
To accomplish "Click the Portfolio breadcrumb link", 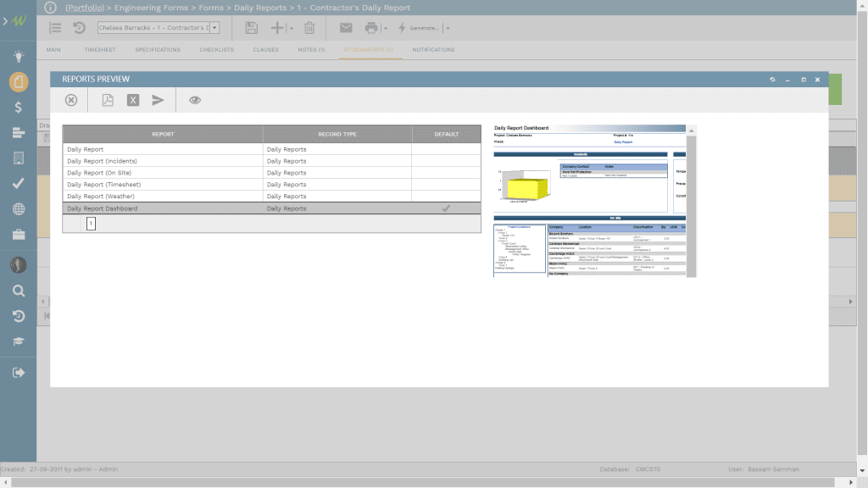I will point(85,8).
